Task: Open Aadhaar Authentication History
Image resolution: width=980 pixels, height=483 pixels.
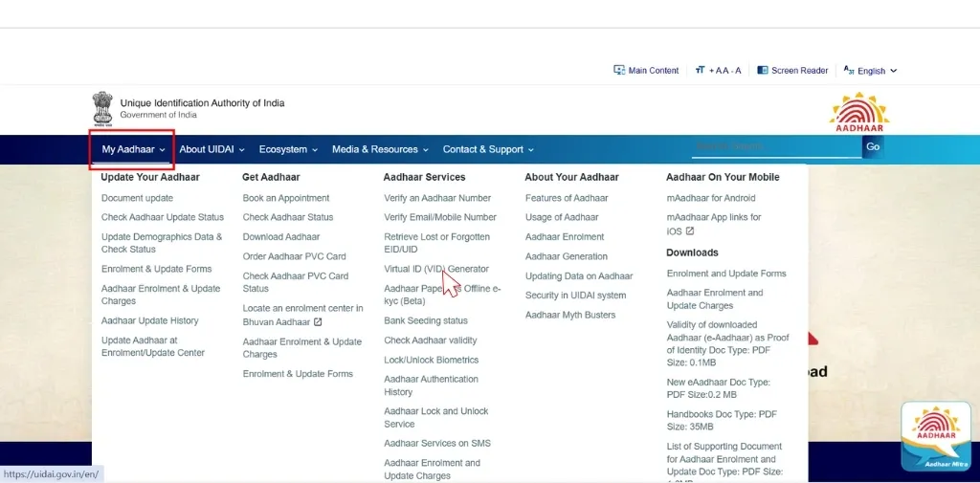Action: [x=432, y=385]
